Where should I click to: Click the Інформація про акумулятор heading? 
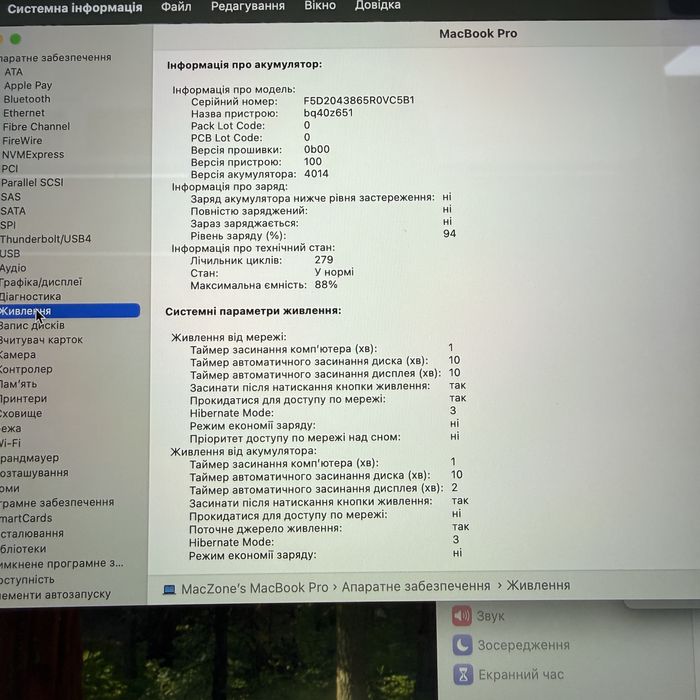244,64
